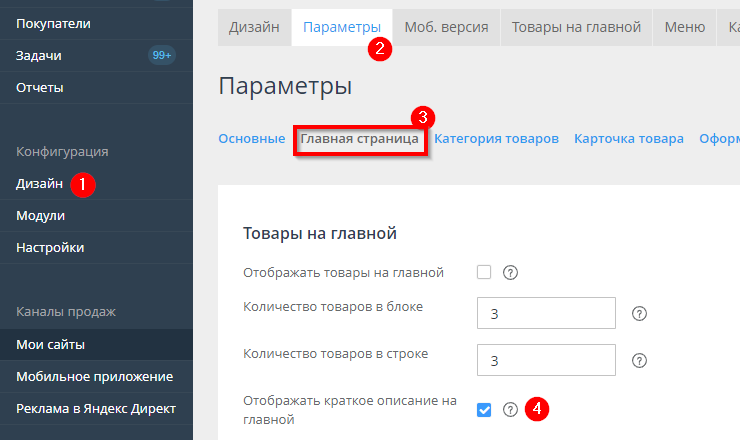Click help icon next to 'Количество товаров в строке'
This screenshot has height=440, width=740.
tap(640, 360)
